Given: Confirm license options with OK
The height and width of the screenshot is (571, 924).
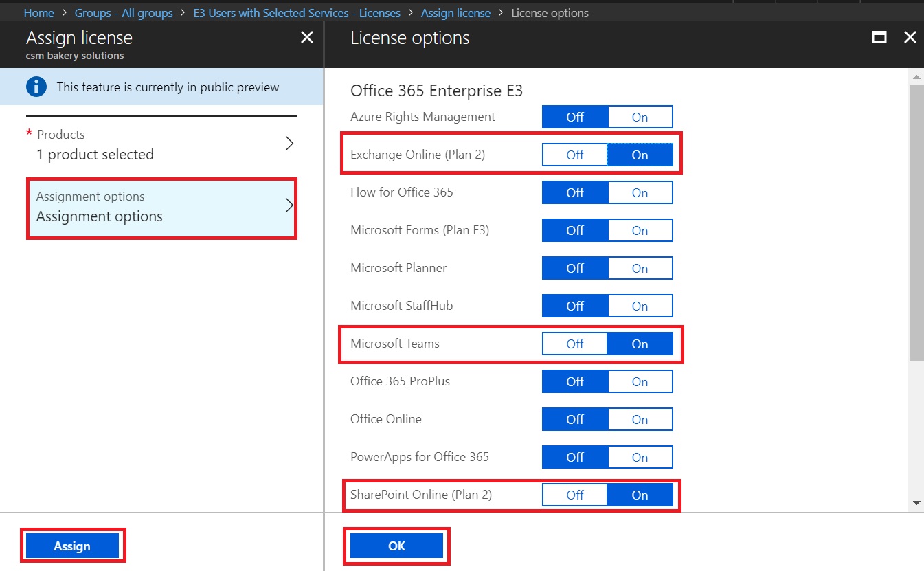Looking at the screenshot, I should coord(396,546).
